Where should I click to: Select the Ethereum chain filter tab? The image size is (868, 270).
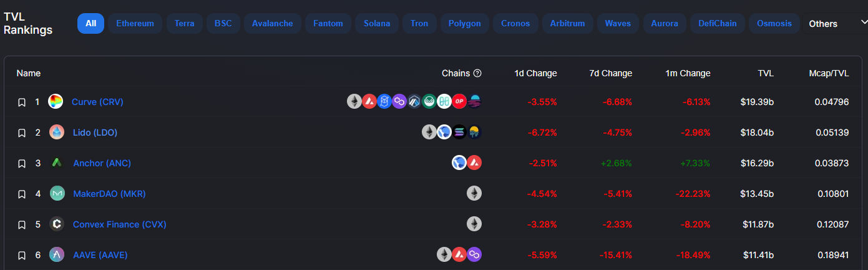pos(135,23)
